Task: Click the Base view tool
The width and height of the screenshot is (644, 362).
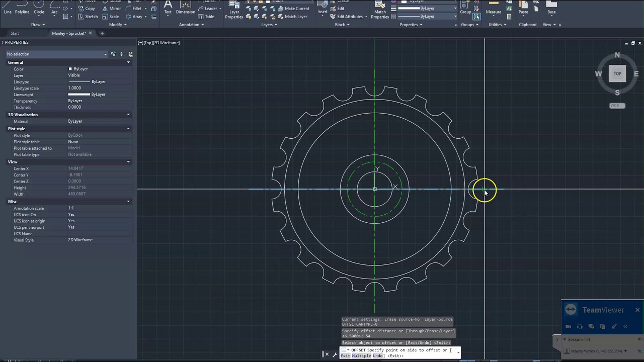Action: click(551, 8)
